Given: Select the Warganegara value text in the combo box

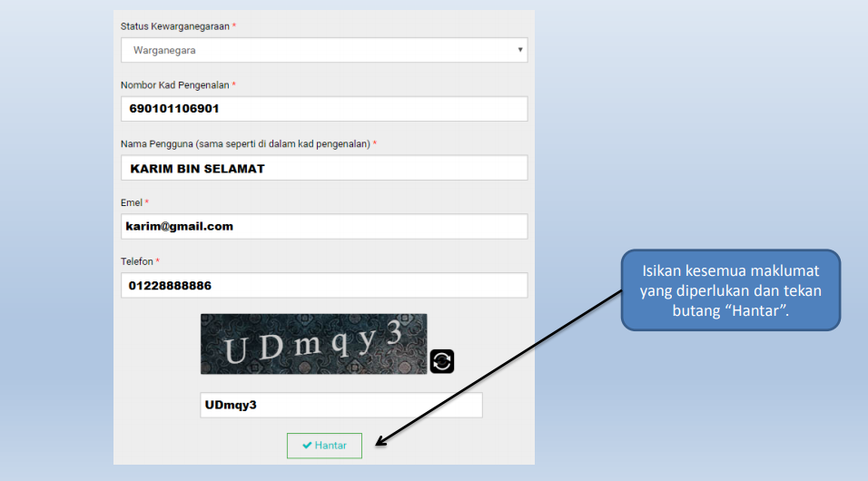Looking at the screenshot, I should (164, 51).
